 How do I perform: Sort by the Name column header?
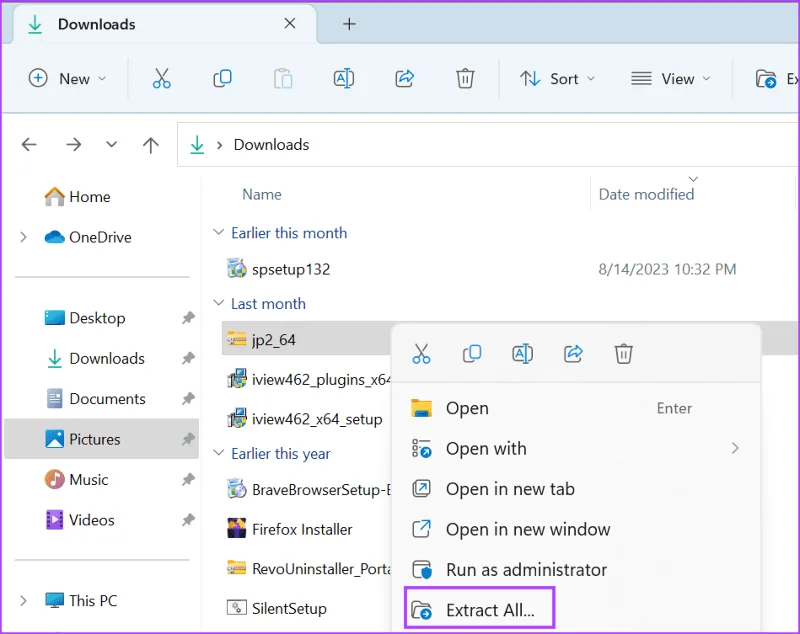[262, 194]
